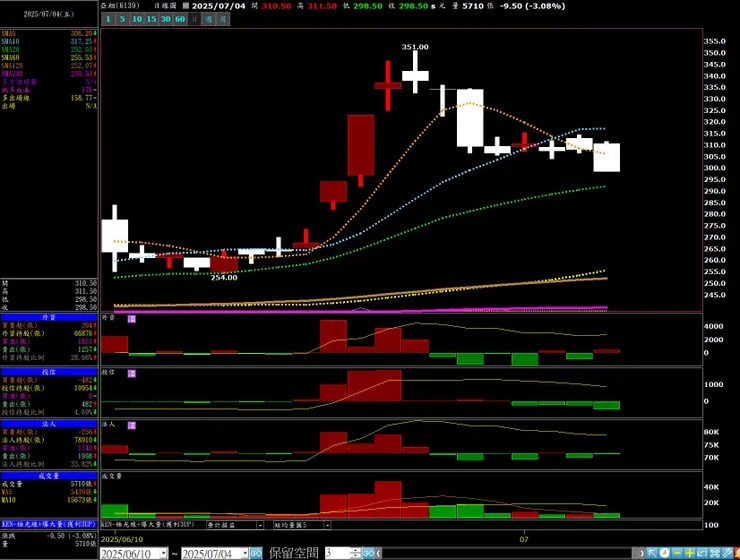The image size is (740, 560).
Task: Click the MA10 volume row in 成交量 panel
Action: click(x=49, y=500)
